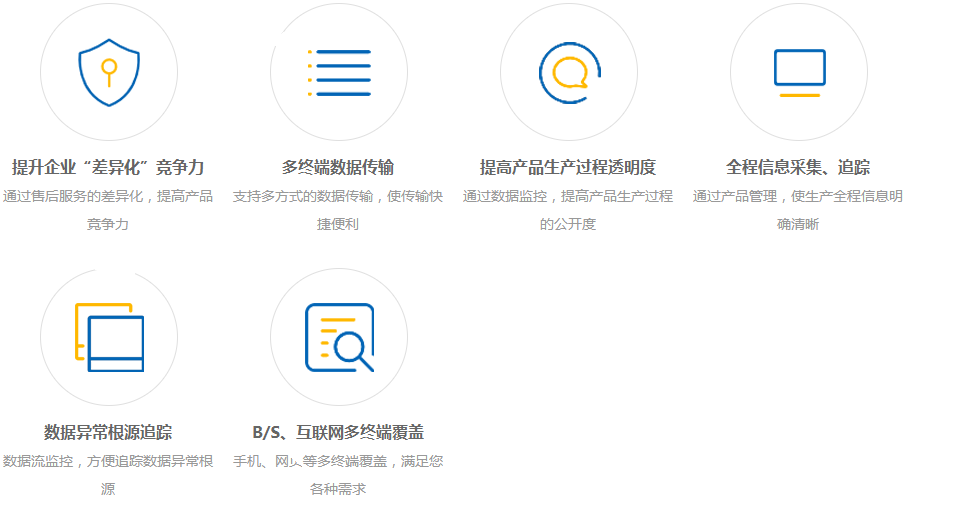Screen dimensions: 961x505
Task: Select the 全程信息采集、追踪 title
Action: [x=798, y=167]
